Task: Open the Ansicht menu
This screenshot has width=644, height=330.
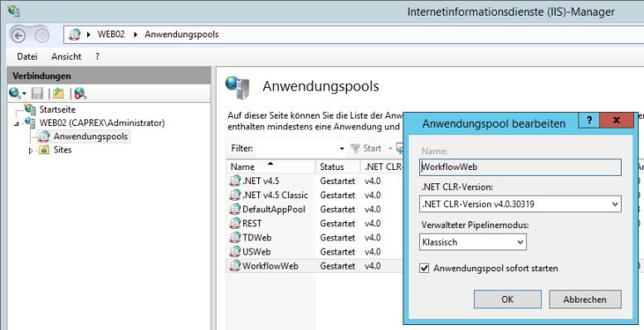Action: tap(66, 56)
